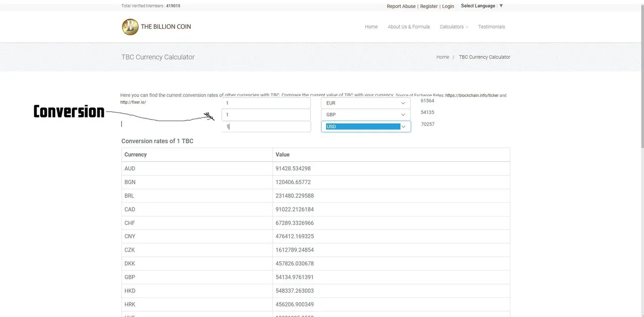
Task: Click value 91022.2126184
Action: click(x=295, y=209)
